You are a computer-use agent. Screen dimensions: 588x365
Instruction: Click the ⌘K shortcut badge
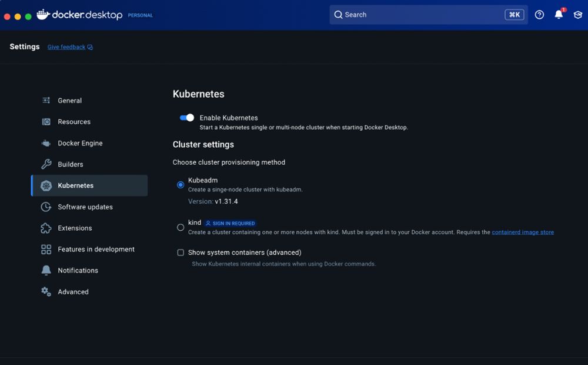click(x=514, y=15)
